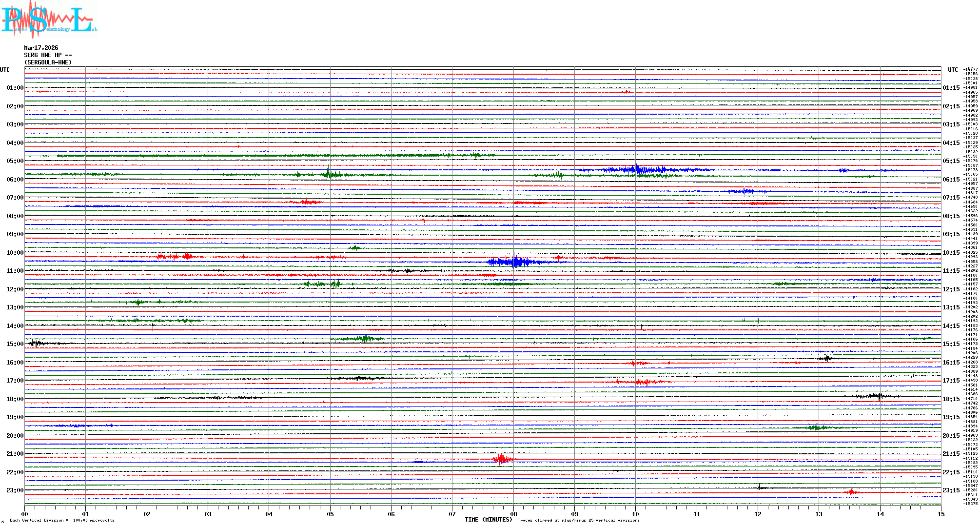Screen dimensions: 980x527
Task: Click the red burst on the 21:15 trace
Action: (x=501, y=459)
